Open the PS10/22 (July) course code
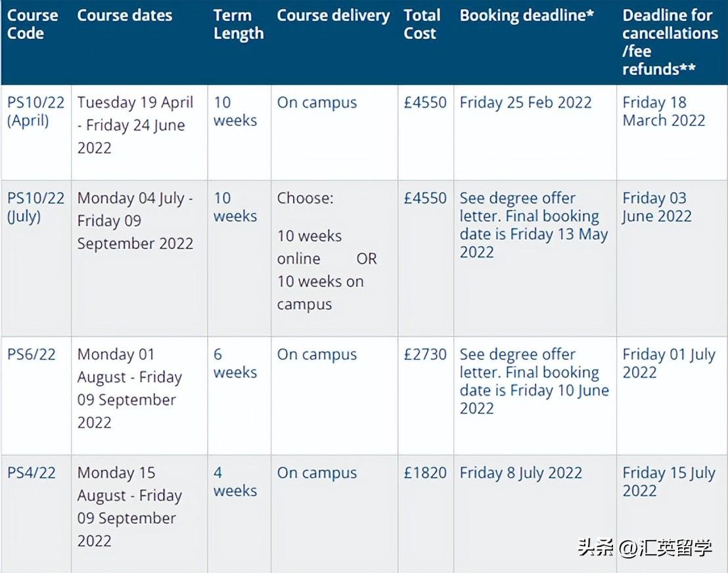 [x=35, y=207]
